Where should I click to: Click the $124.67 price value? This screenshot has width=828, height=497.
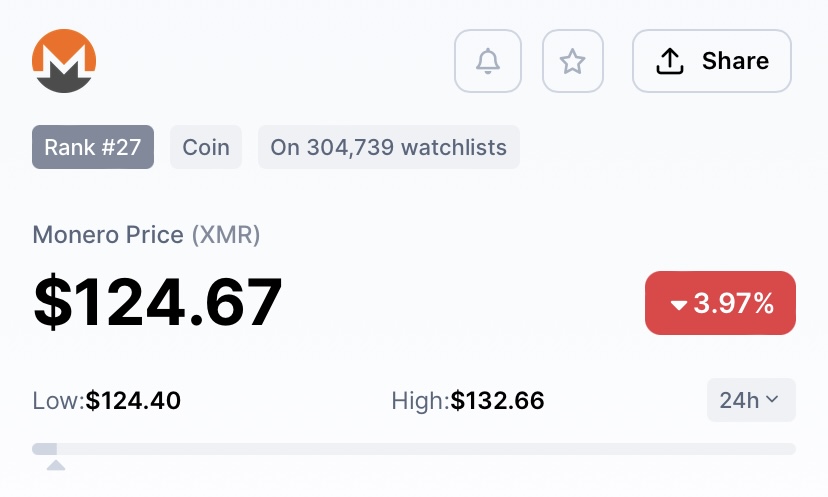[x=158, y=302]
